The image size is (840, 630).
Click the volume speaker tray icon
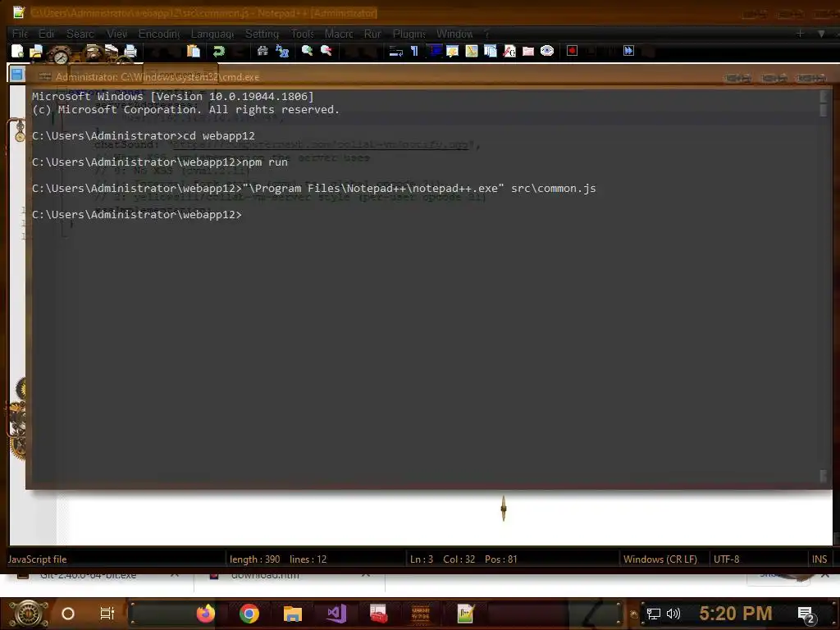[x=673, y=614]
